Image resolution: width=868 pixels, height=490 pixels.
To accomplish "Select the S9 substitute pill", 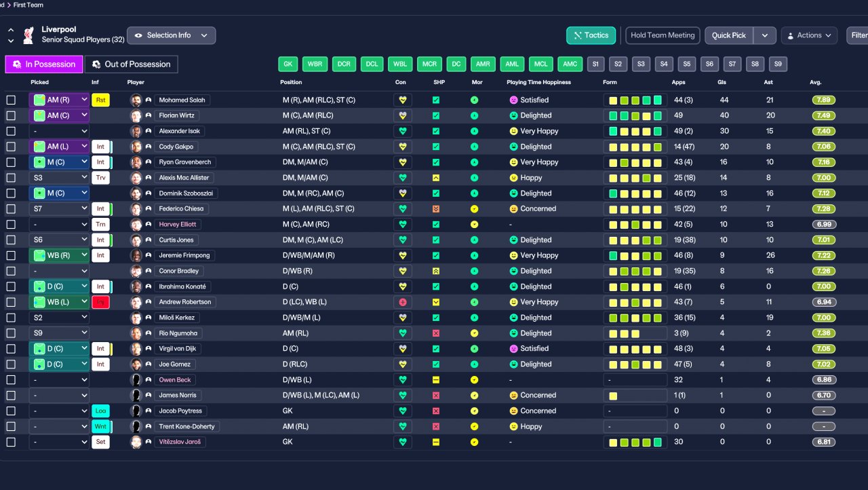I will [778, 64].
